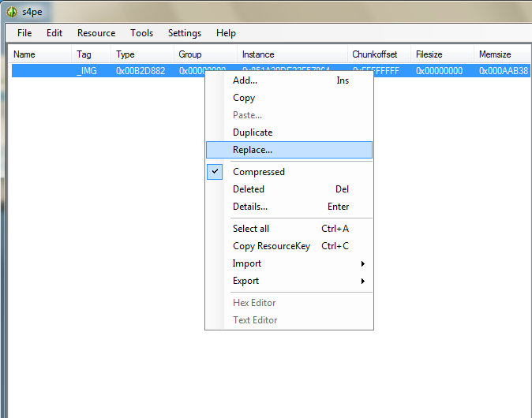Toggle the Compressed checkmark option

tap(258, 172)
